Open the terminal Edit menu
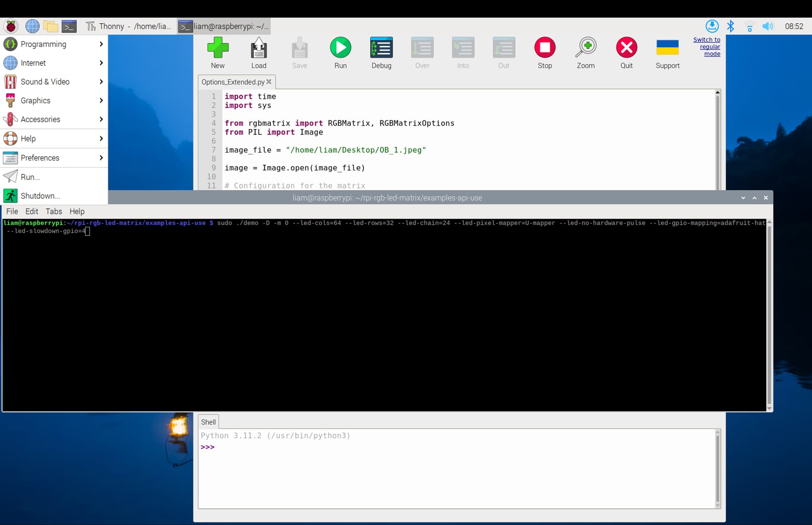Screen dimensions: 812x525 pyautogui.click(x=32, y=211)
